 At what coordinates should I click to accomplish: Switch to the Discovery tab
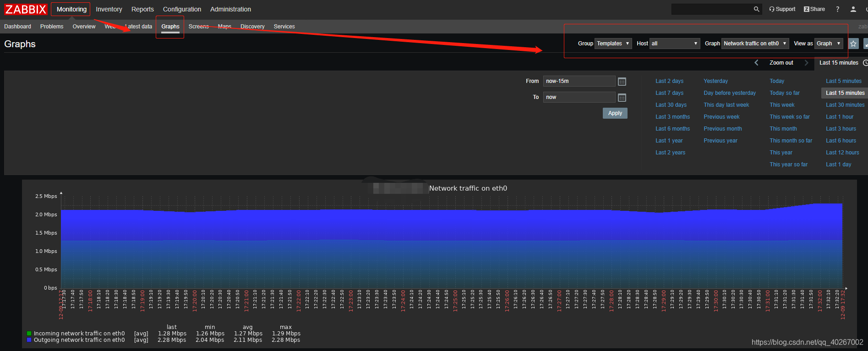252,27
